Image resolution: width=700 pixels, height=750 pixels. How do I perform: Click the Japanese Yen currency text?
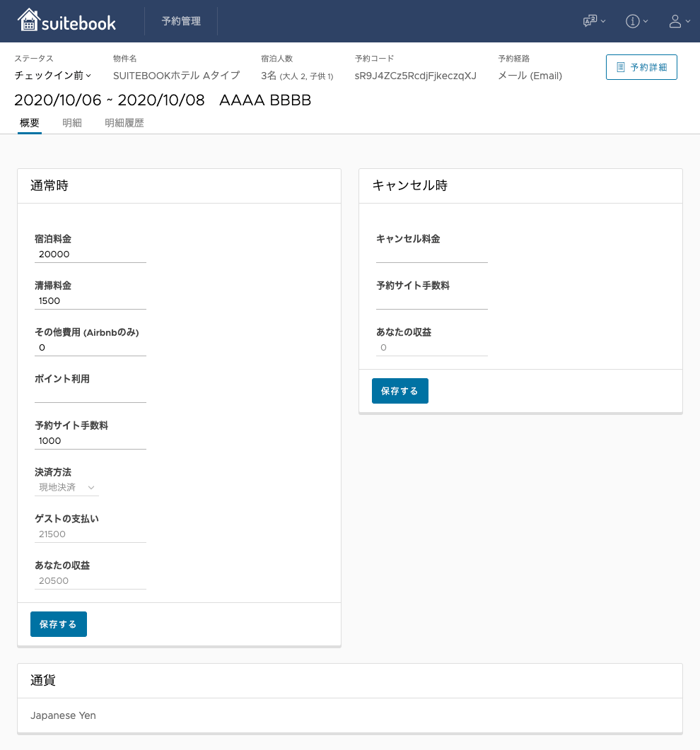(63, 715)
